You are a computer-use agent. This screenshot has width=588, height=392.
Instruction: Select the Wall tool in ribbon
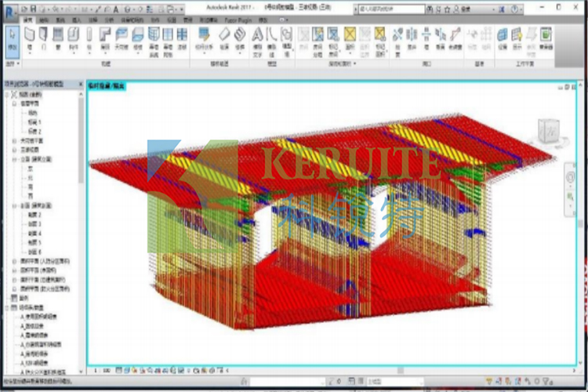click(30, 39)
